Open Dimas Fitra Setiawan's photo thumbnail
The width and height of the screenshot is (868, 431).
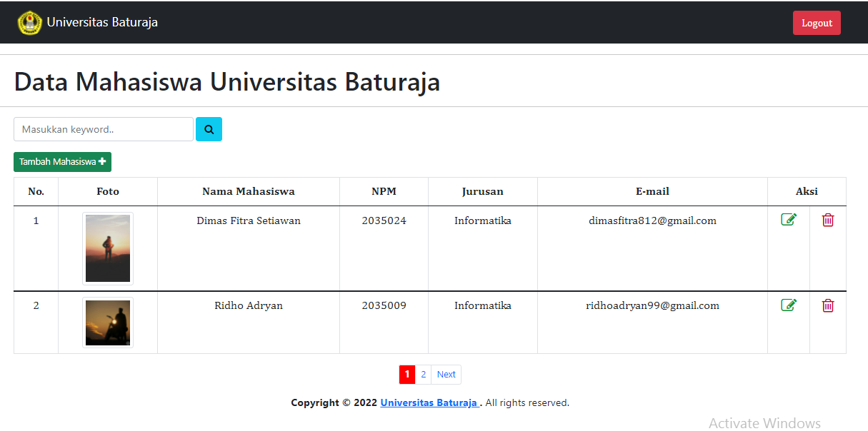pyautogui.click(x=108, y=248)
